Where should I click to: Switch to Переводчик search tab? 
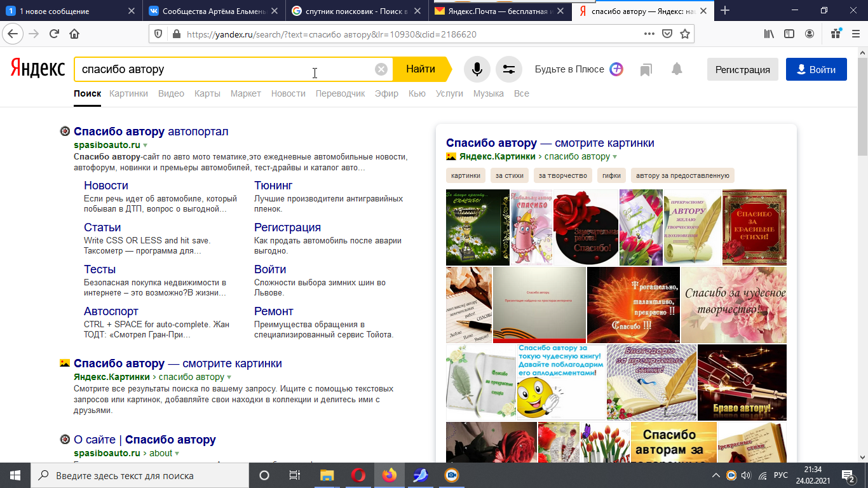340,93
